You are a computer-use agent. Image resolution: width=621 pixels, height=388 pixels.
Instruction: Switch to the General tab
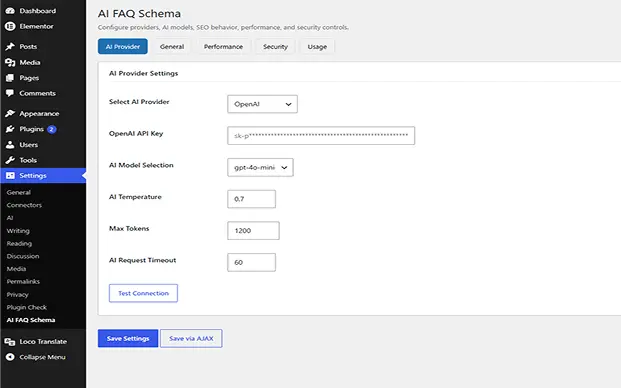pos(172,46)
